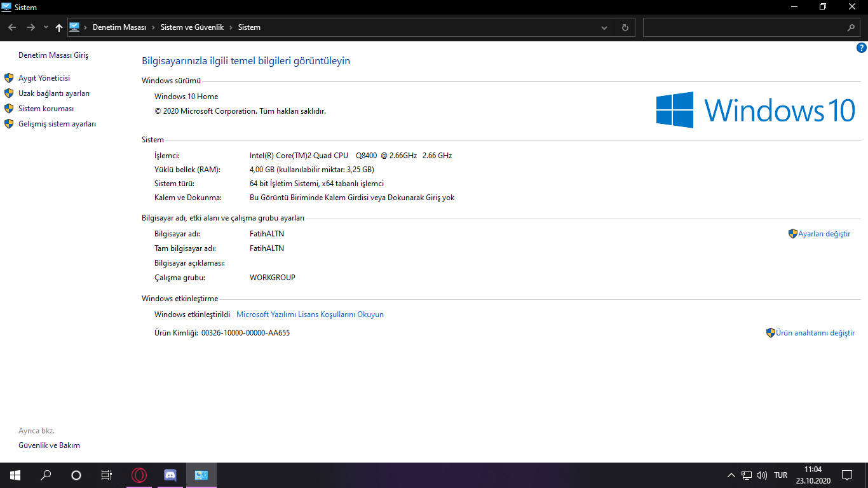Open Sistem ve Güvenlik breadcrumb

[192, 27]
